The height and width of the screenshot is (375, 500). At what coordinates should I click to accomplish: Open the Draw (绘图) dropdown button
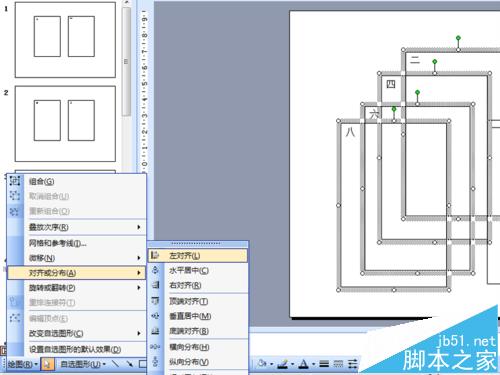tap(22, 364)
